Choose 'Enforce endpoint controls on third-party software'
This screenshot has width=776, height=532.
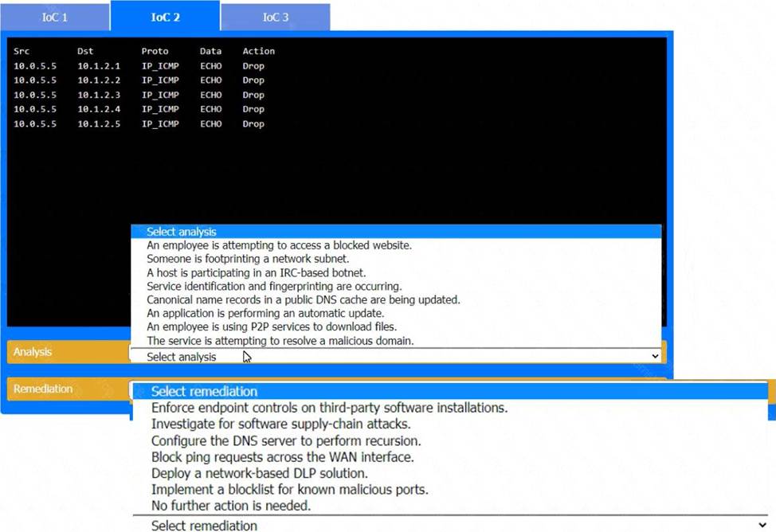(x=329, y=408)
